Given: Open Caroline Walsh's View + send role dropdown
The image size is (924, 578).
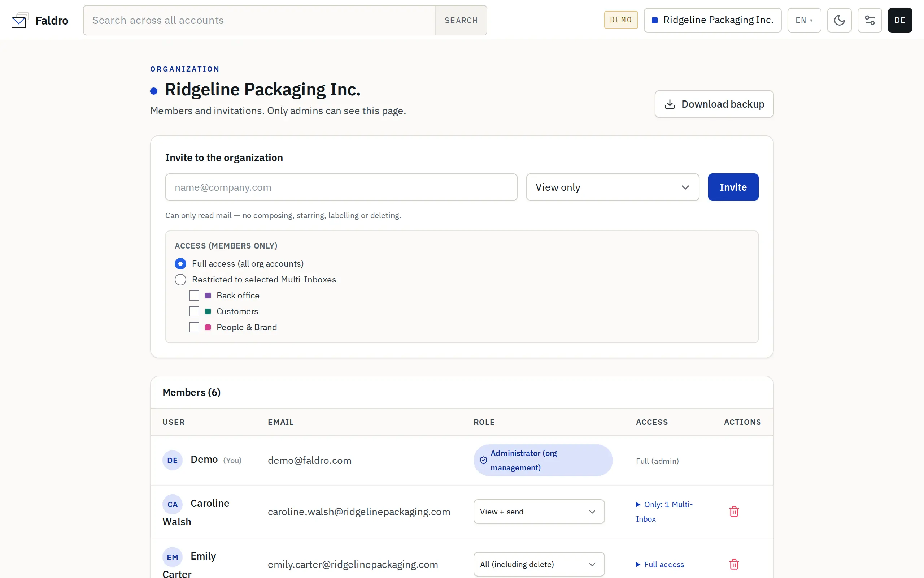Looking at the screenshot, I should (x=539, y=512).
